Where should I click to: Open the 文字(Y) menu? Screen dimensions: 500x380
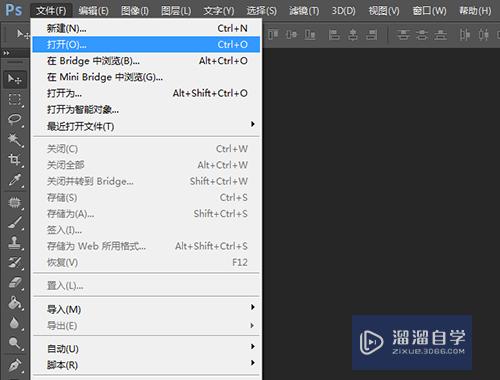click(x=219, y=11)
